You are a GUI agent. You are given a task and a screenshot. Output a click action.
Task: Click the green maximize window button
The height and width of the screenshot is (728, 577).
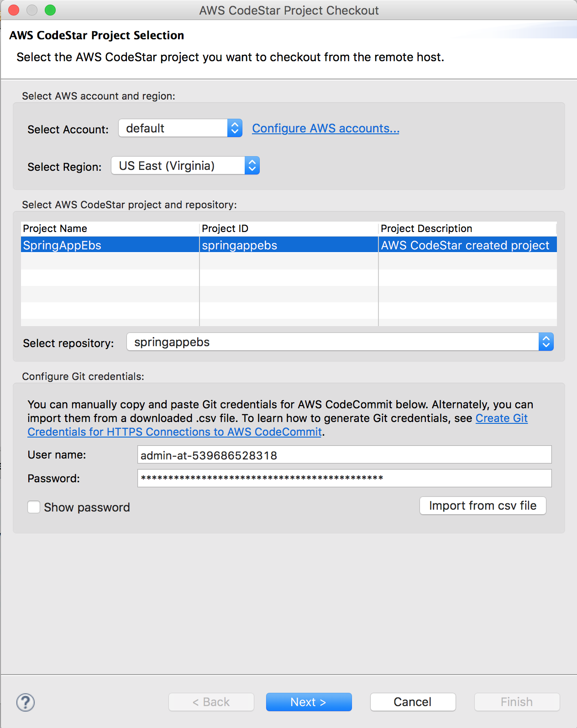coord(50,10)
